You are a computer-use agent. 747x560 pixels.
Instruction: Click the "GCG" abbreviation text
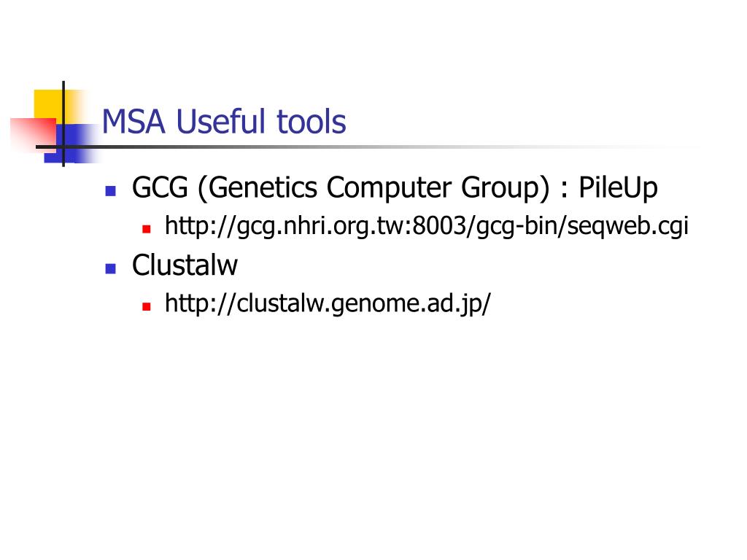[160, 187]
